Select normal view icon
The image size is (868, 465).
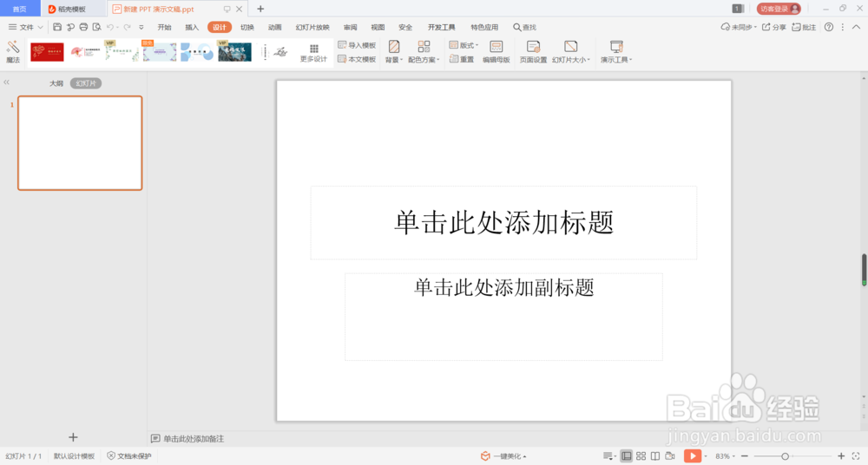[626, 455]
